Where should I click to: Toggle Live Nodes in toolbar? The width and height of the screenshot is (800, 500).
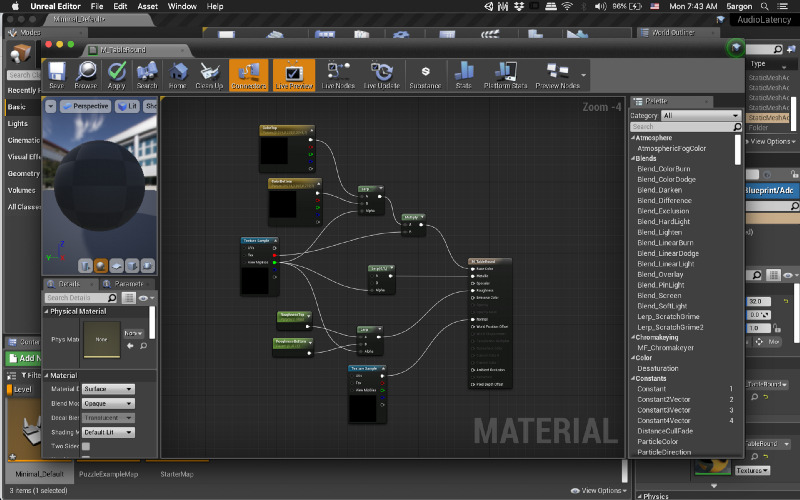click(338, 74)
